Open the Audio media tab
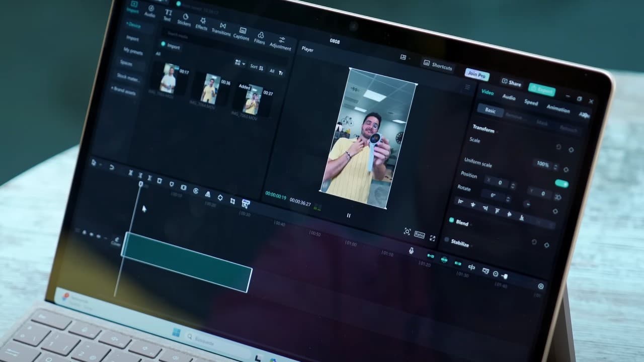This screenshot has height=362, width=644. point(150,11)
